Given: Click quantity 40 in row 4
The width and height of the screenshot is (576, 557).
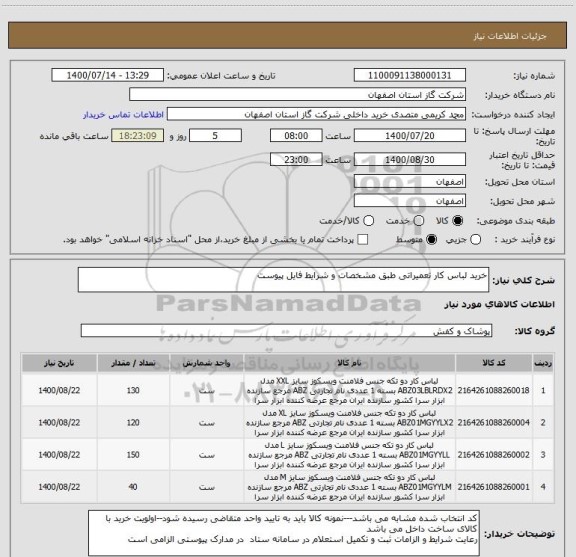Looking at the screenshot, I should point(133,487).
